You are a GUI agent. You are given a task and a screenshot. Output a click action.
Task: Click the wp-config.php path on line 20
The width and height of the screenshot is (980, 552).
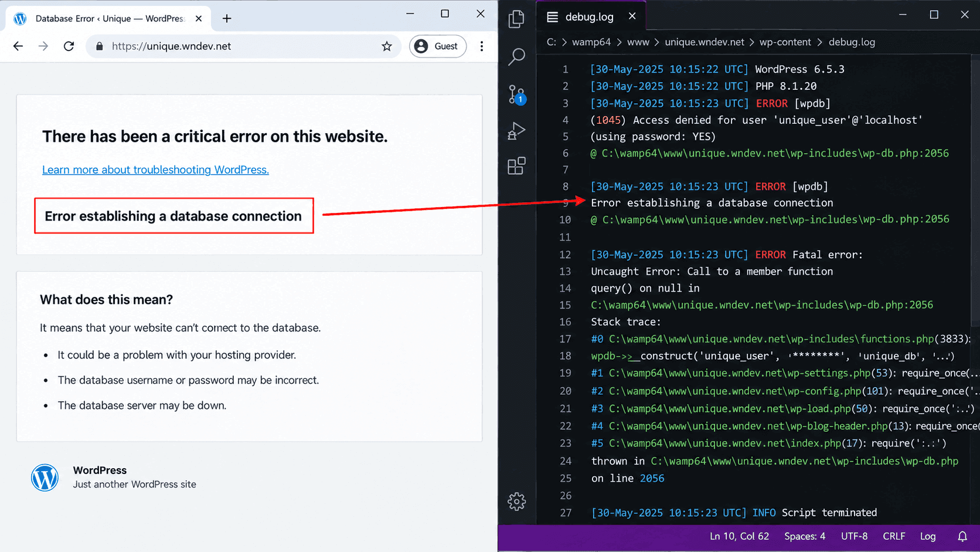(735, 391)
